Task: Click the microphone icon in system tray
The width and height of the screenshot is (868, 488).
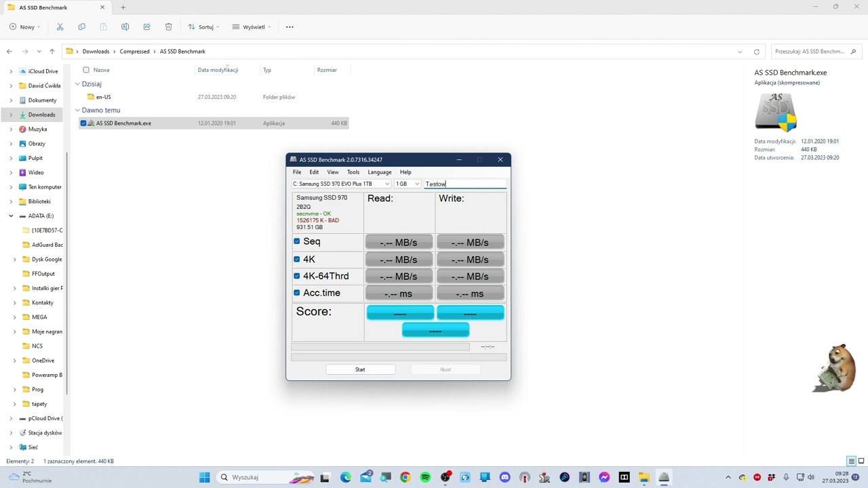Action: [x=786, y=477]
